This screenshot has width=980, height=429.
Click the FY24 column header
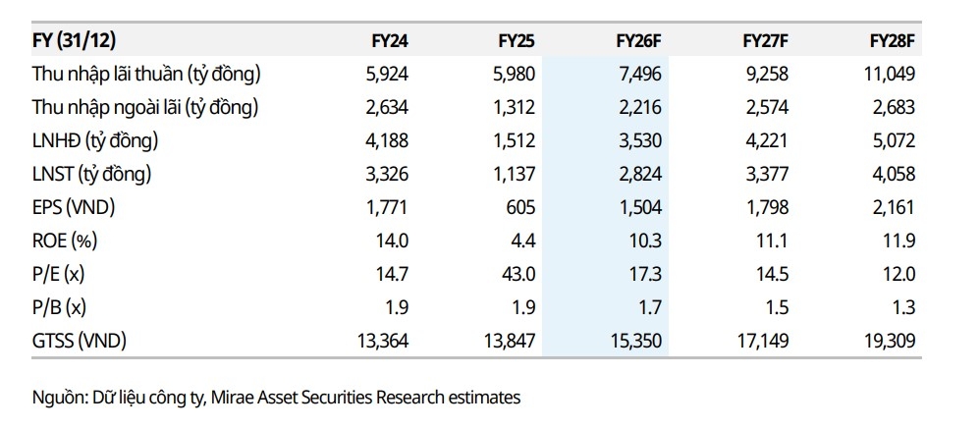click(x=389, y=40)
